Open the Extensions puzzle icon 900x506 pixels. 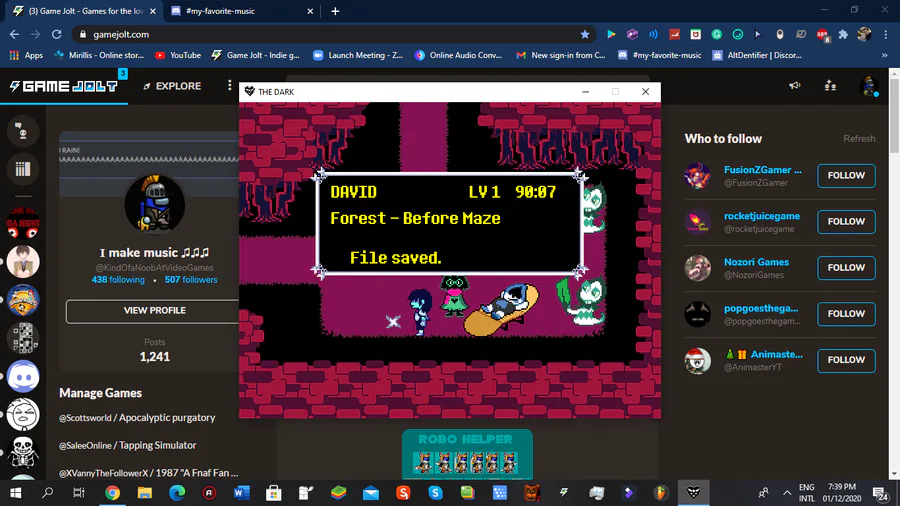(x=843, y=34)
